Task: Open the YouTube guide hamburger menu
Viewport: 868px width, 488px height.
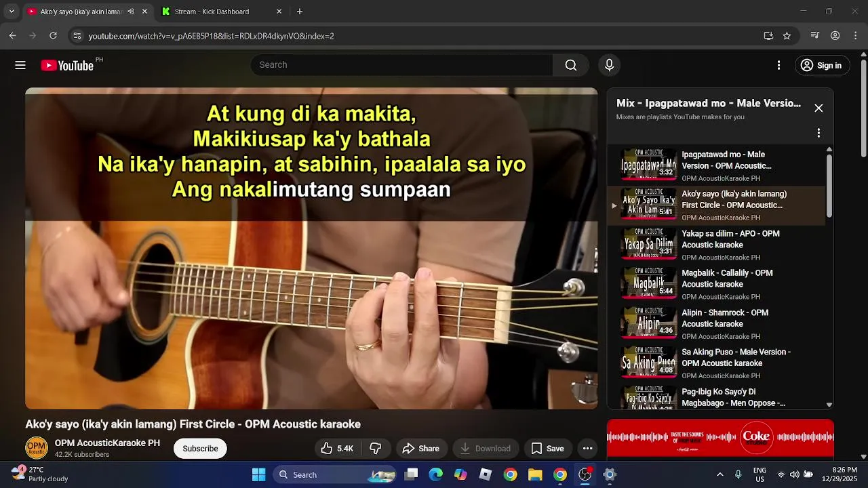Action: [x=20, y=65]
